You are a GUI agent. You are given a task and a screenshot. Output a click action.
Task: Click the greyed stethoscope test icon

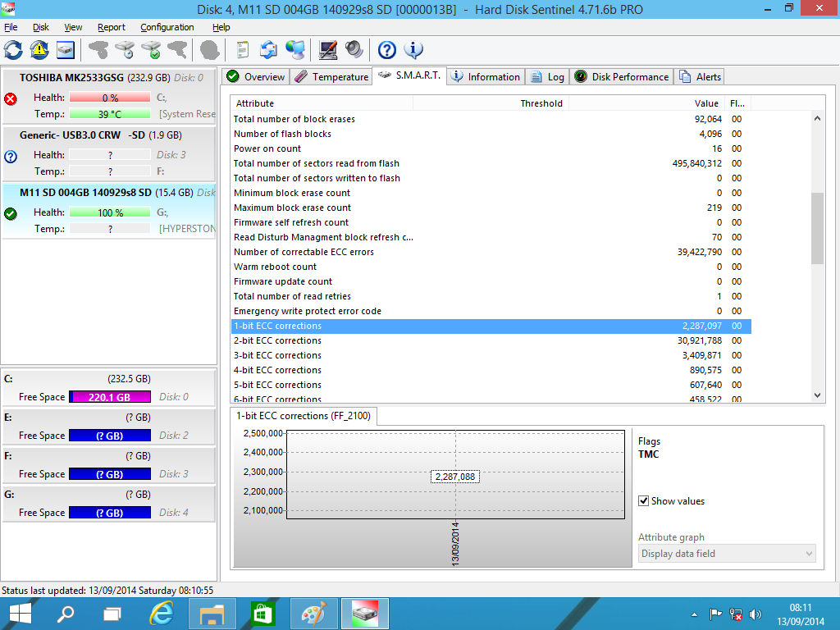point(98,50)
